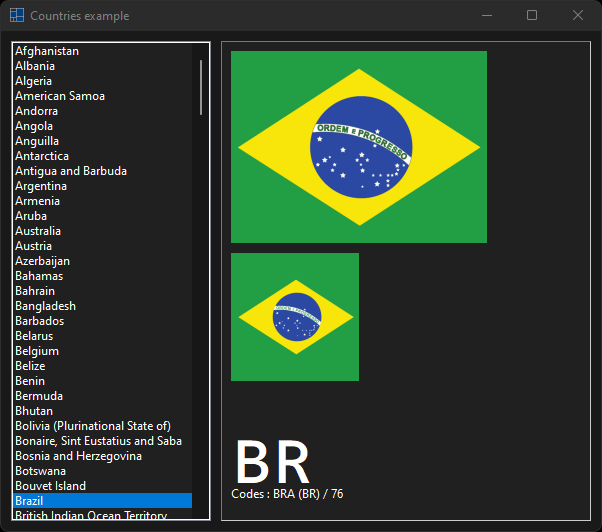This screenshot has width=602, height=532.
Task: Select British Indian Ocean Territory
Action: coord(103,514)
